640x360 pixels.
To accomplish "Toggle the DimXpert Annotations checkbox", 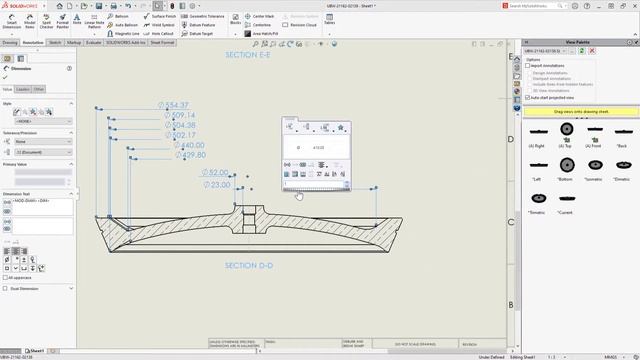I will tap(530, 78).
